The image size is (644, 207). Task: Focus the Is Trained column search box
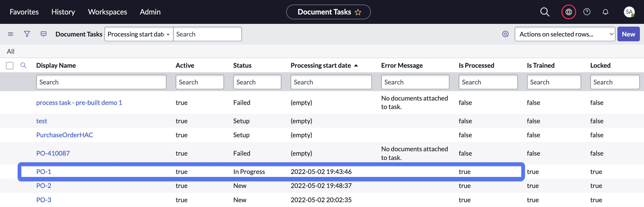coord(554,82)
